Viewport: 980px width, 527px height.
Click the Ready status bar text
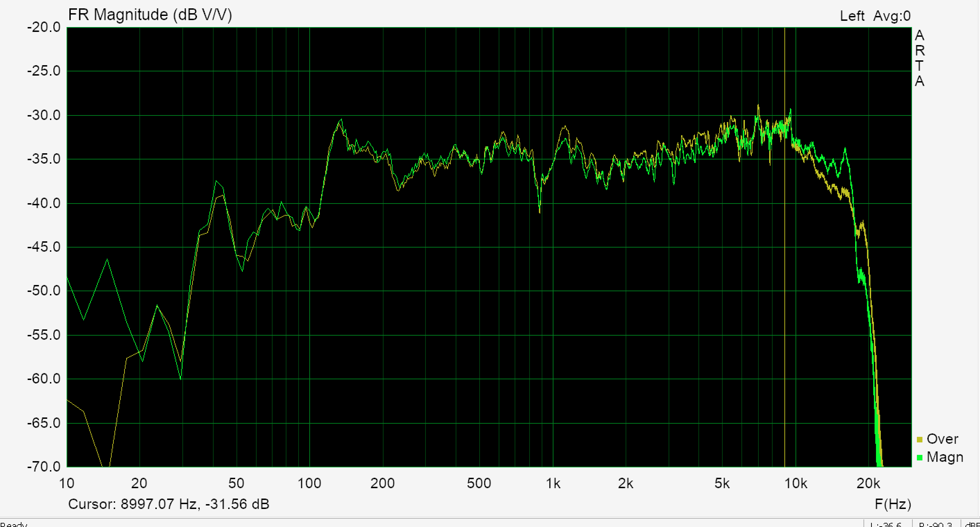14,524
